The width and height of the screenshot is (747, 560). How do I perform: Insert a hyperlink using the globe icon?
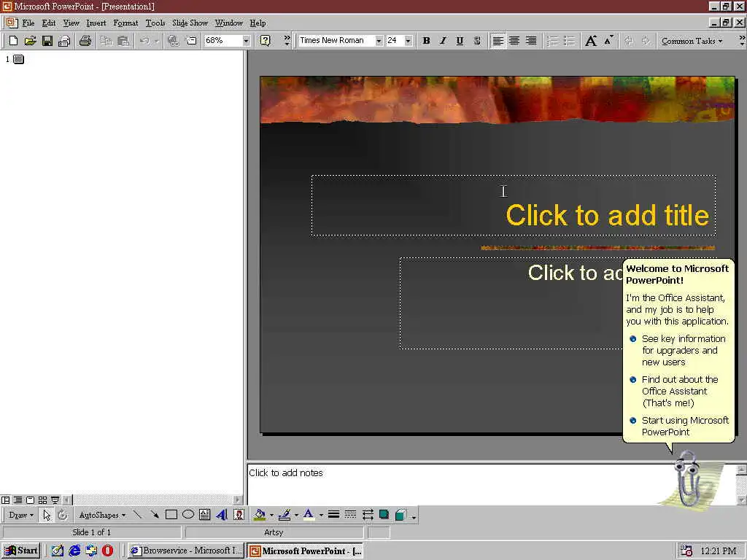coord(174,41)
